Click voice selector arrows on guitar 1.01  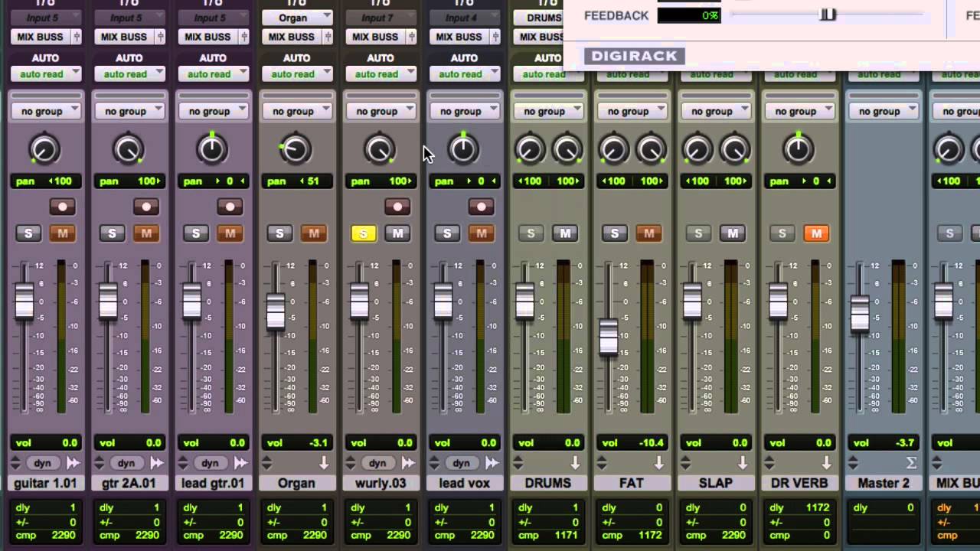point(15,463)
